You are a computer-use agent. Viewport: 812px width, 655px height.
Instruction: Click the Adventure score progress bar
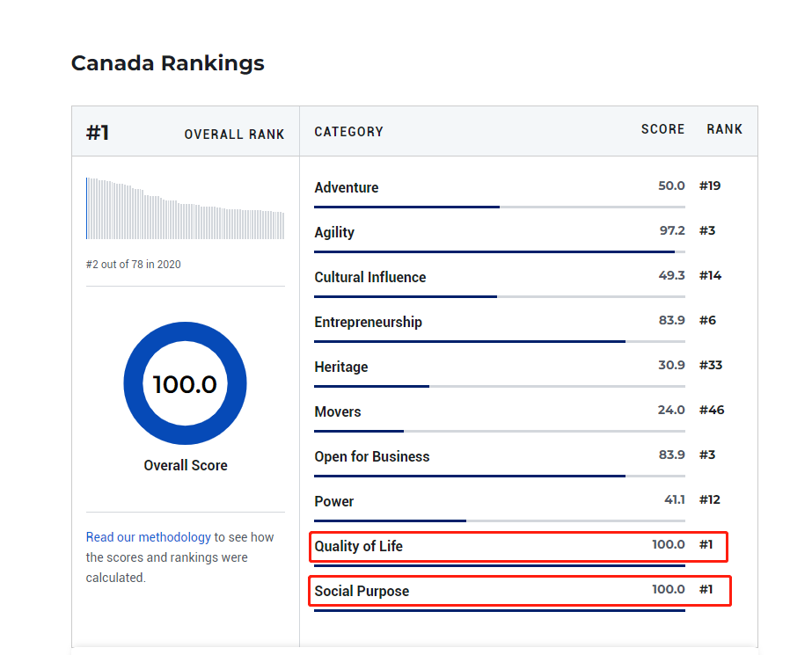click(x=499, y=207)
